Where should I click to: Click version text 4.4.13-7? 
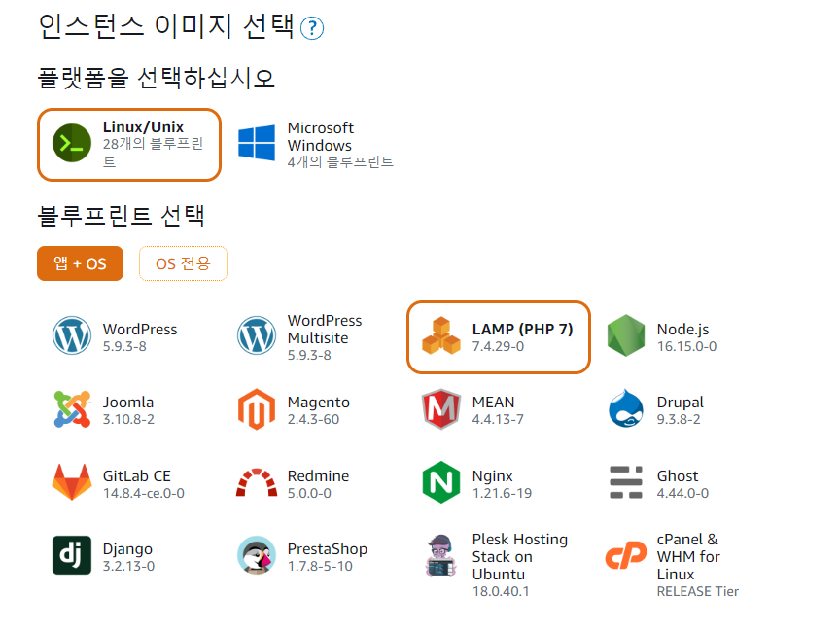[498, 419]
